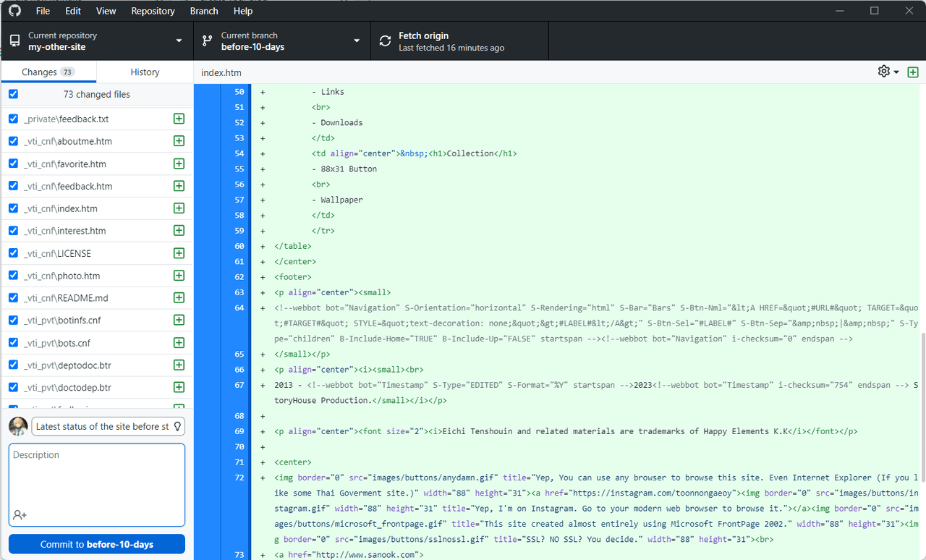926x560 pixels.
Task: Uncheck the 73 changed files checkbox
Action: point(13,94)
